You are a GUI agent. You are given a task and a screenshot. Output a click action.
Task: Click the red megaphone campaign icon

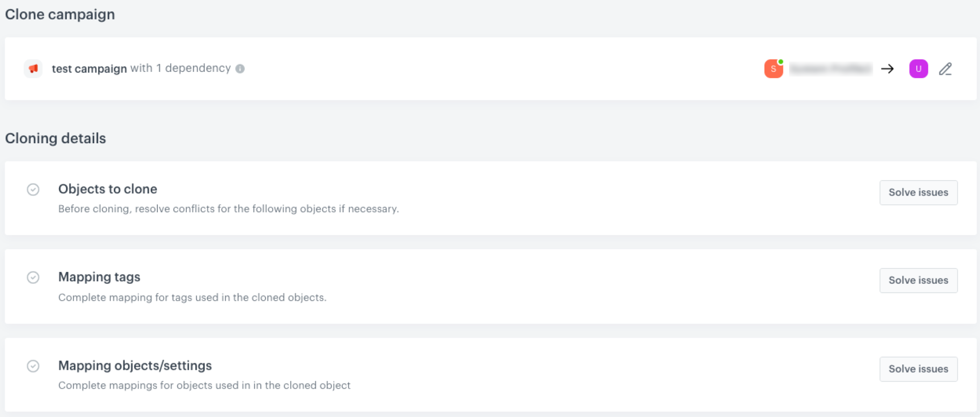33,69
